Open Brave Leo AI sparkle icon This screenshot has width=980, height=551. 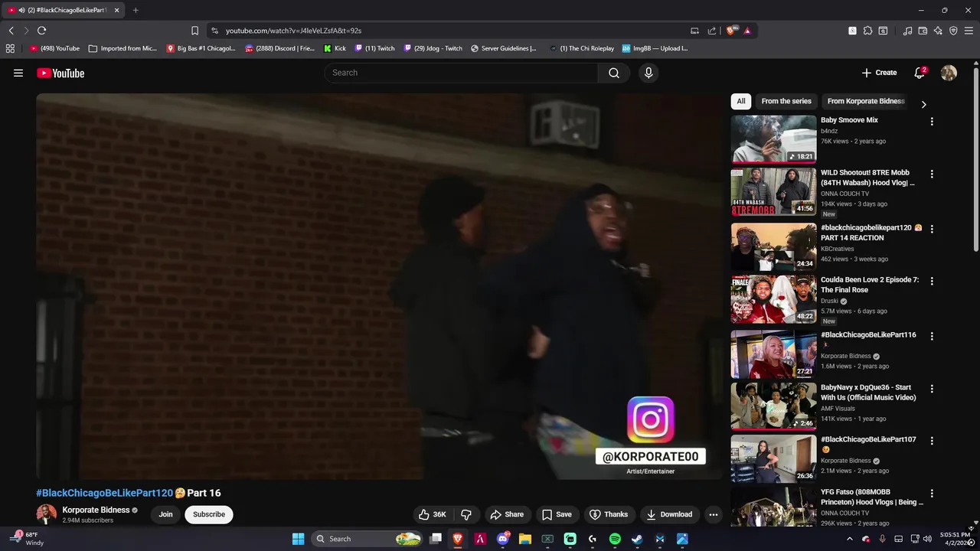(x=938, y=31)
